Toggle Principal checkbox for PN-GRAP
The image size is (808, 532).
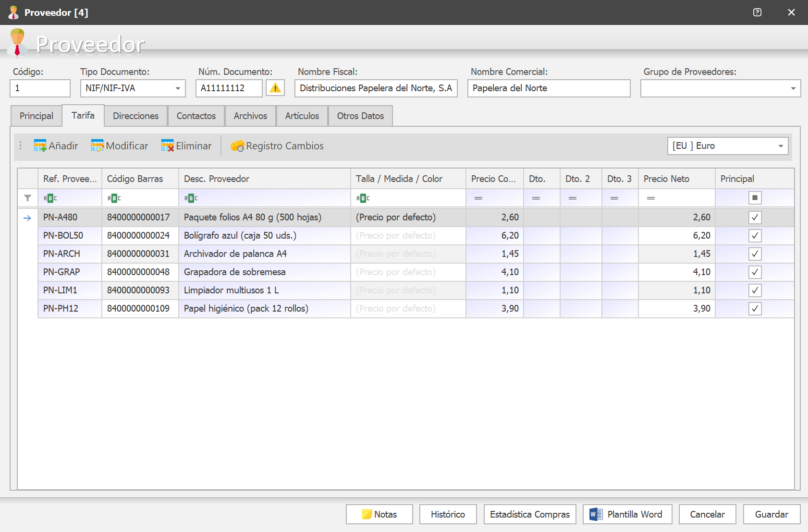coord(755,272)
